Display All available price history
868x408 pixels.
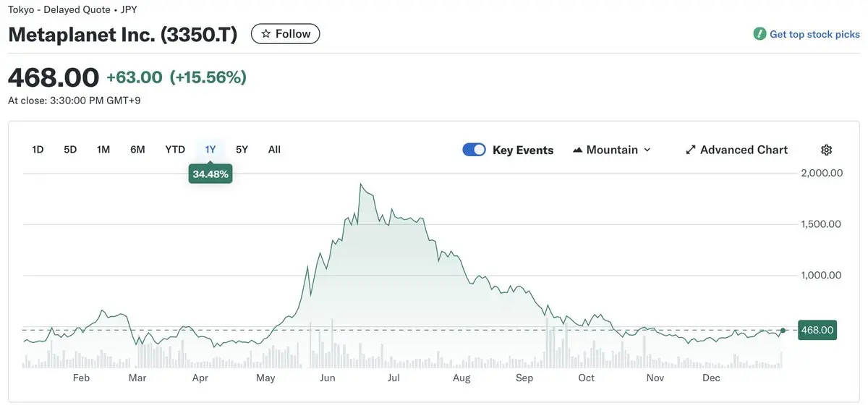[274, 150]
